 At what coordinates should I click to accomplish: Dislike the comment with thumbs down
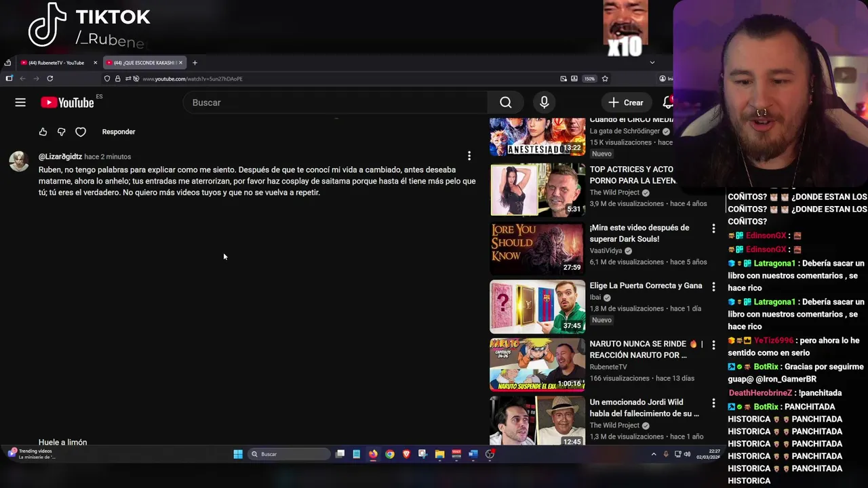[x=62, y=131]
